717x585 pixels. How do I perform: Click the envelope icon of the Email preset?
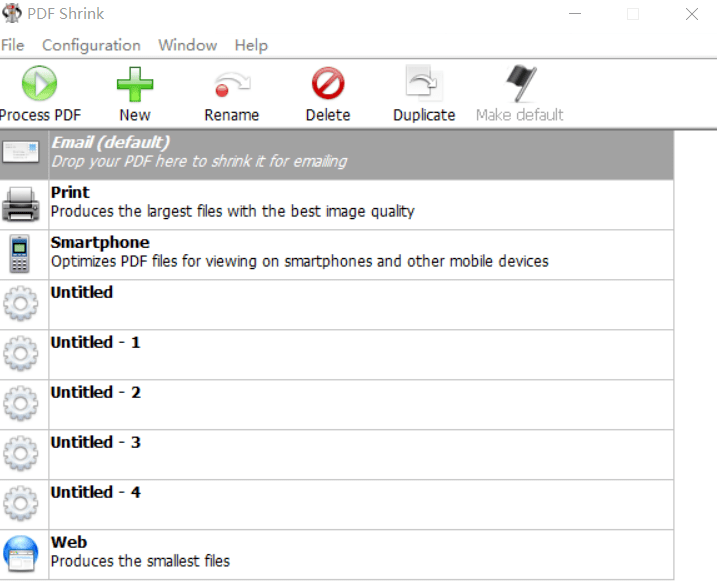[x=21, y=152]
